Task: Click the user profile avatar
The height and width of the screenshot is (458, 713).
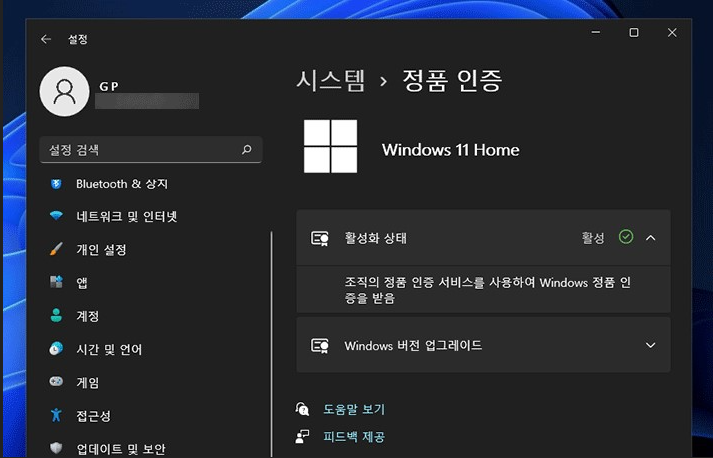Action: pos(65,91)
